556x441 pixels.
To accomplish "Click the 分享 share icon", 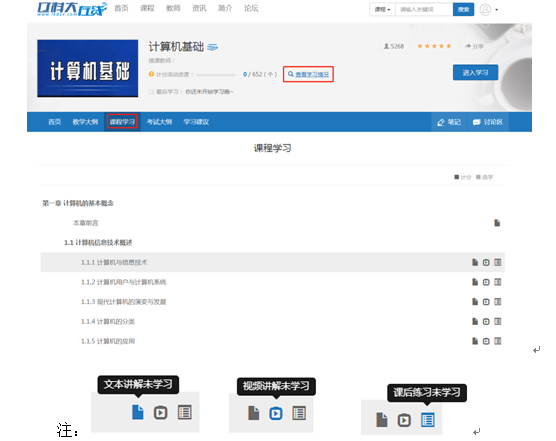I will point(474,46).
